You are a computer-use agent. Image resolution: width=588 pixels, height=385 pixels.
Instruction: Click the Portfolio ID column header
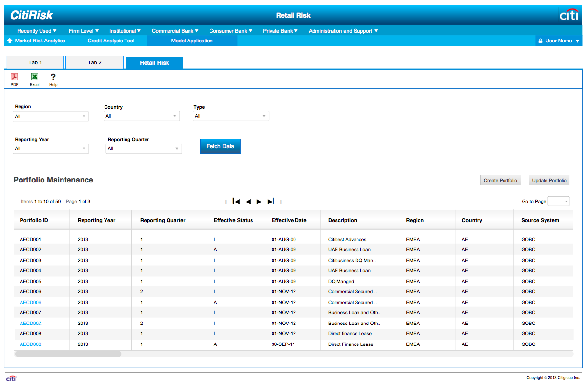tap(42, 221)
